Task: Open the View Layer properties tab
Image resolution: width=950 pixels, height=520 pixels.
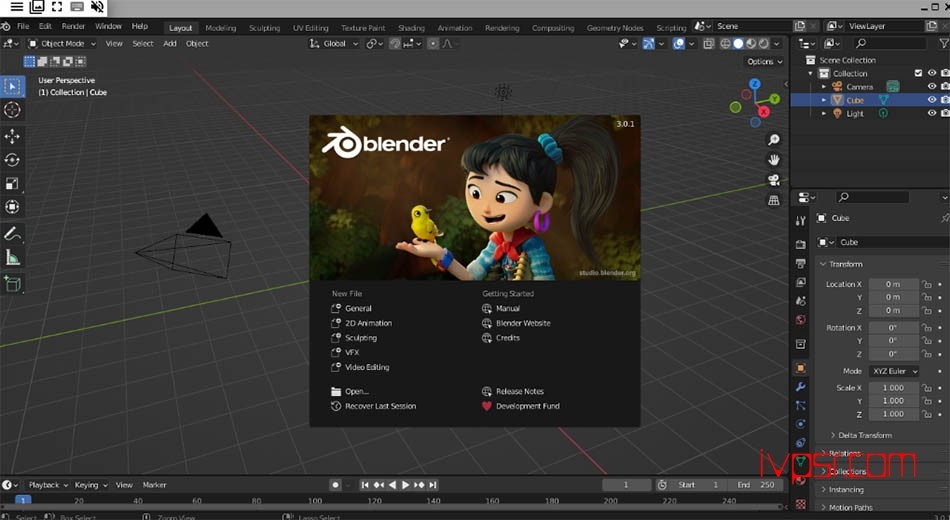Action: click(800, 282)
